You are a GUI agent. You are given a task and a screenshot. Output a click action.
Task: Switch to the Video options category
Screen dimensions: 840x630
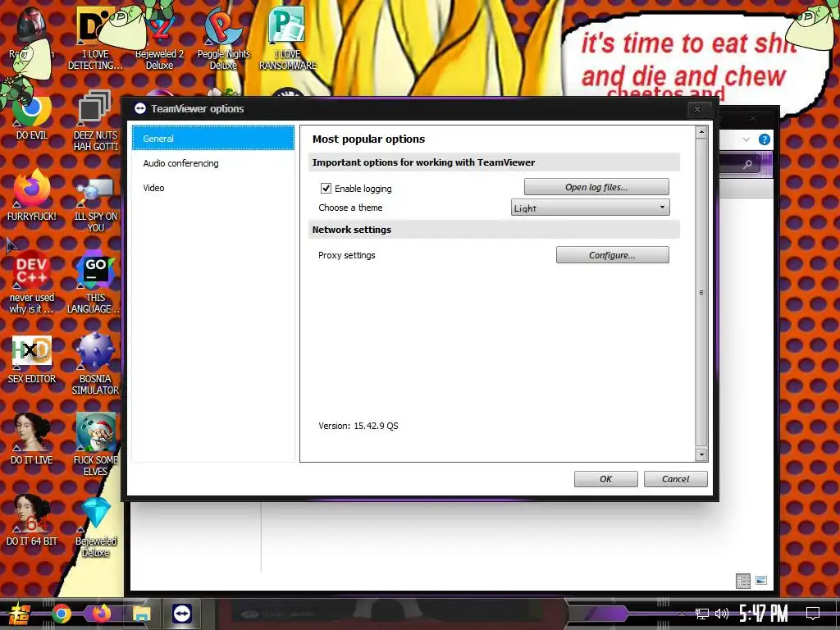click(213, 188)
